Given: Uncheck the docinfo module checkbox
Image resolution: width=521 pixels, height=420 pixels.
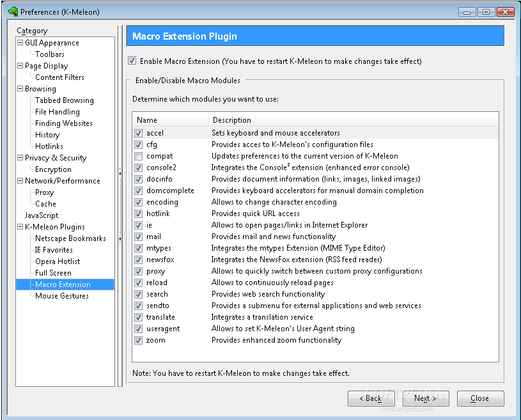Looking at the screenshot, I should pyautogui.click(x=139, y=180).
